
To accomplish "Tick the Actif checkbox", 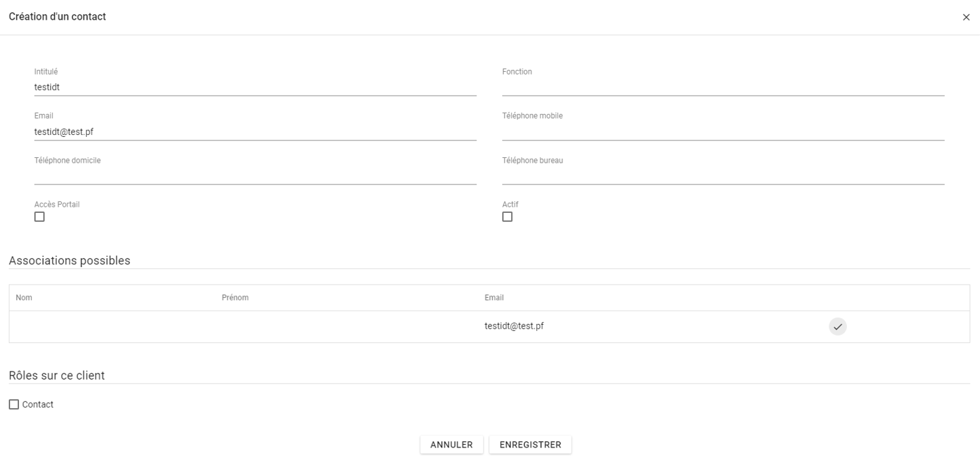I will point(507,217).
